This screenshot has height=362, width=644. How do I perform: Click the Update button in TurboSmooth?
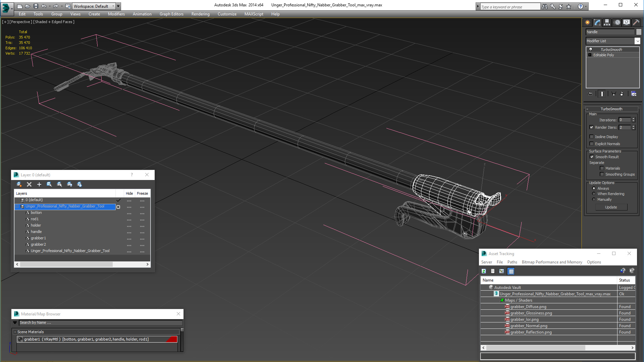coord(611,207)
